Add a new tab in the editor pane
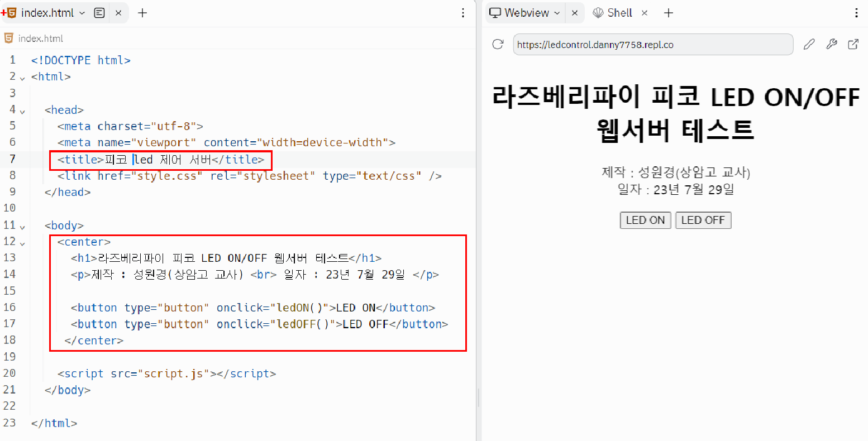The image size is (868, 441). click(142, 13)
